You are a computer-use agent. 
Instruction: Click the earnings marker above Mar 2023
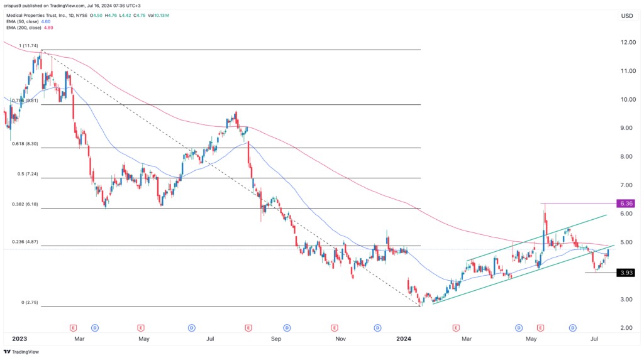pos(73,327)
